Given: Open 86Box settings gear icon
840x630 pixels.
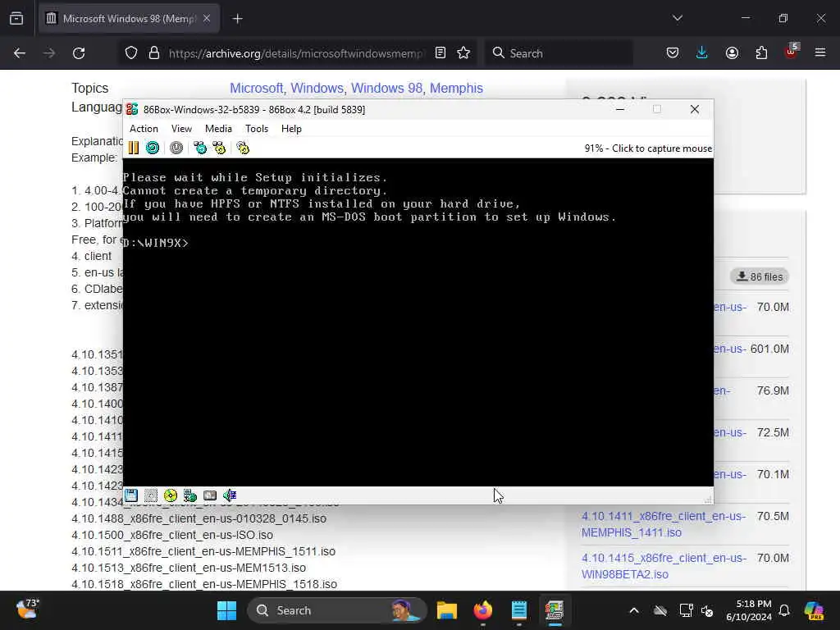Looking at the screenshot, I should point(243,148).
